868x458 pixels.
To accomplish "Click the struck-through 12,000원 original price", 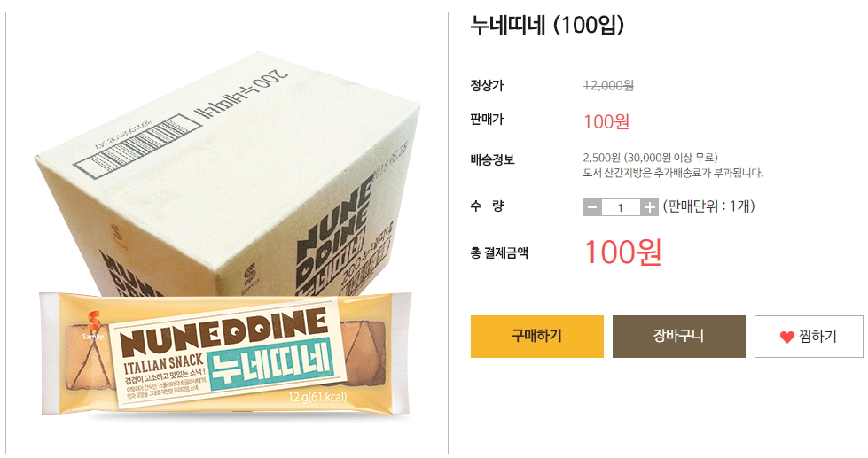I will [608, 85].
